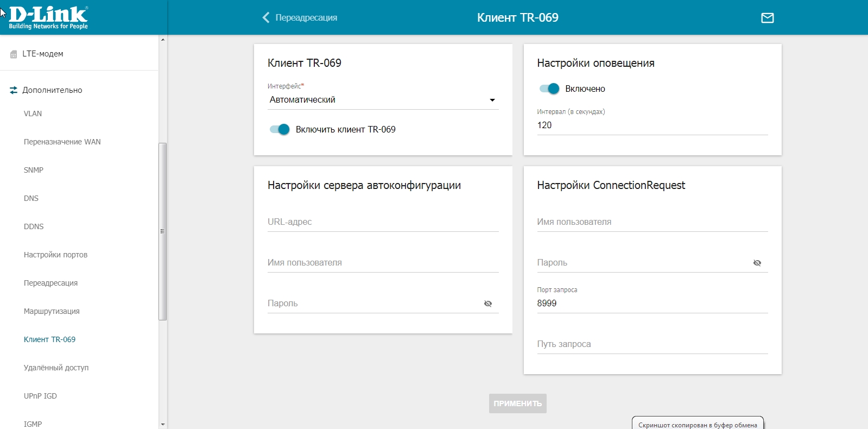Viewport: 868px width, 429px height.
Task: Turn off the Включено notification toggle
Action: pyautogui.click(x=549, y=89)
